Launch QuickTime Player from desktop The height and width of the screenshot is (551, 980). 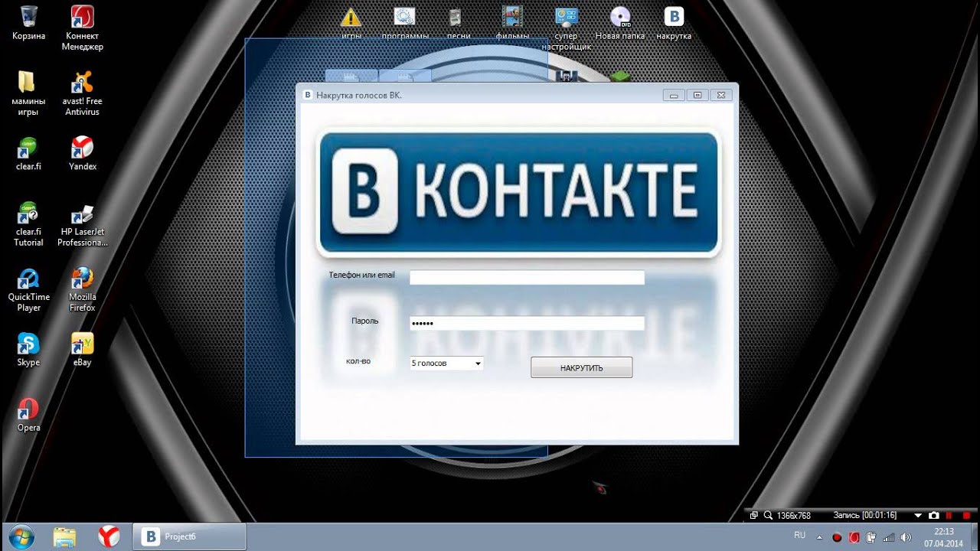[28, 289]
